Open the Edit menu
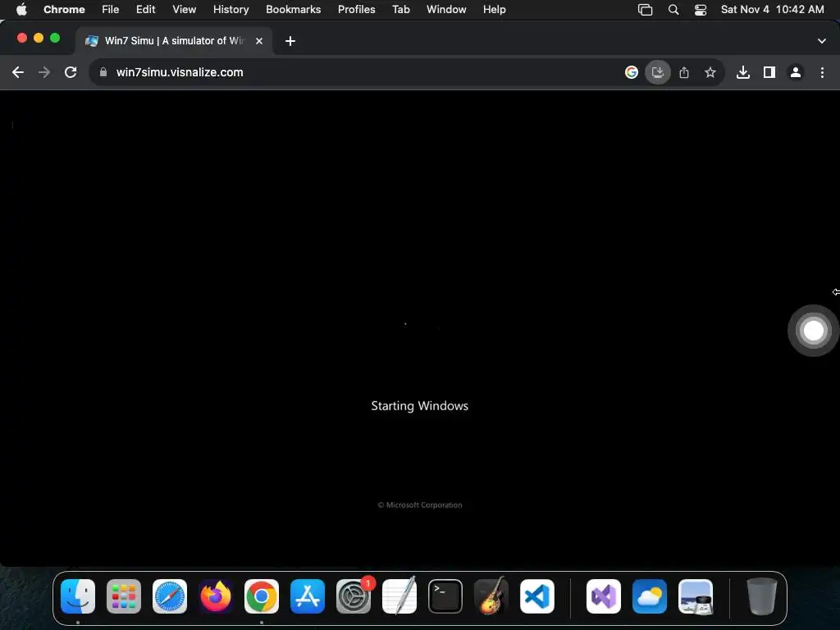The image size is (840, 630). click(x=146, y=10)
